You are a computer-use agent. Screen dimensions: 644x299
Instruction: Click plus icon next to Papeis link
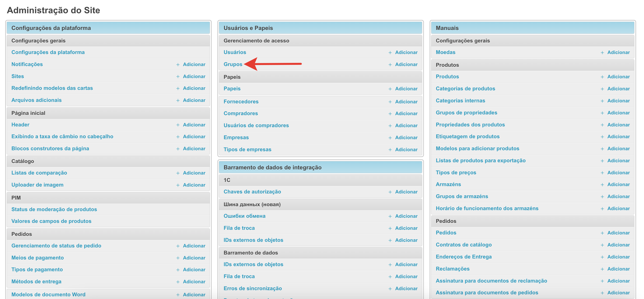click(x=390, y=89)
